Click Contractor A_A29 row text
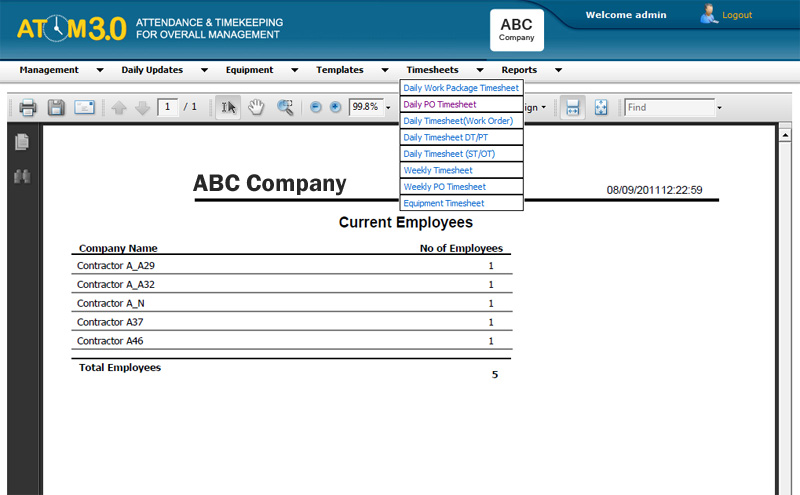The width and height of the screenshot is (800, 495). click(116, 265)
